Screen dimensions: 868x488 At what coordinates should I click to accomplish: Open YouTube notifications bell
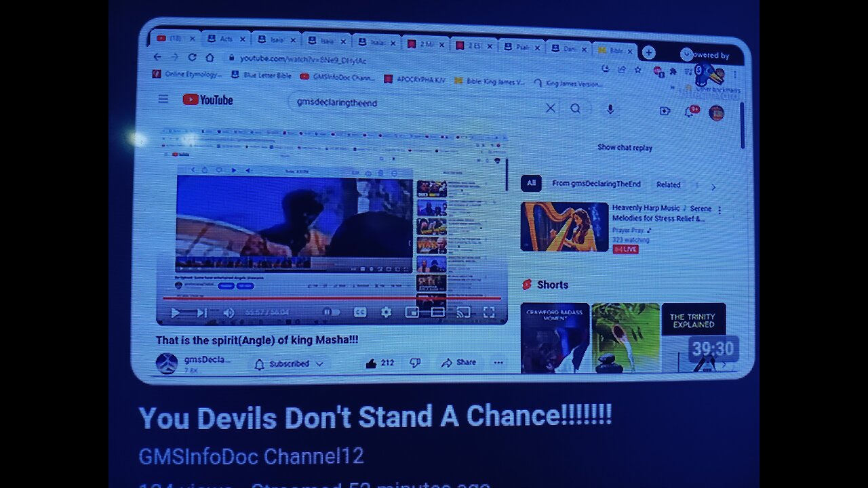[x=690, y=111]
